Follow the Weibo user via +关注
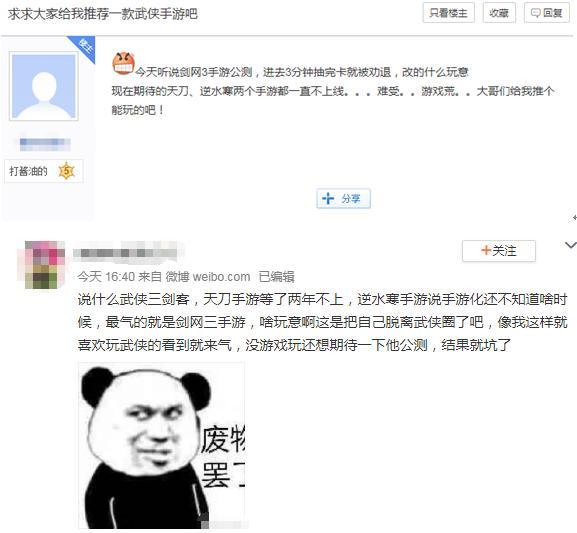577x533 pixels. point(499,251)
